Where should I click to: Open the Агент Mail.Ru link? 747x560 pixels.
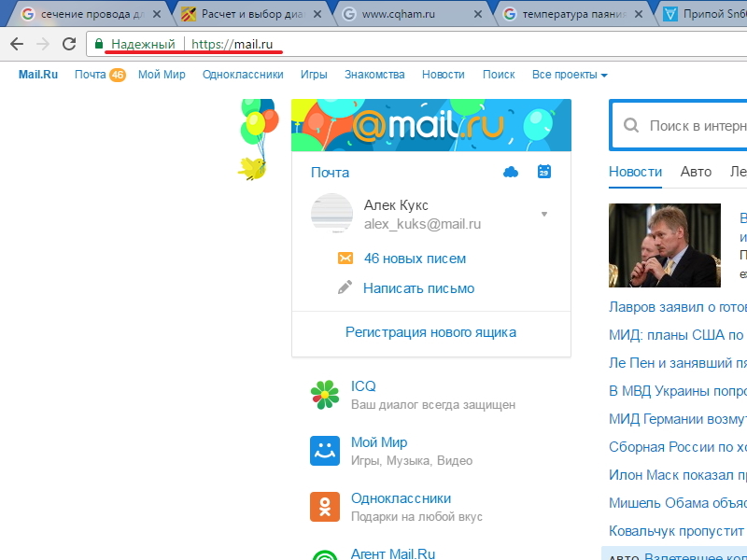click(x=393, y=553)
